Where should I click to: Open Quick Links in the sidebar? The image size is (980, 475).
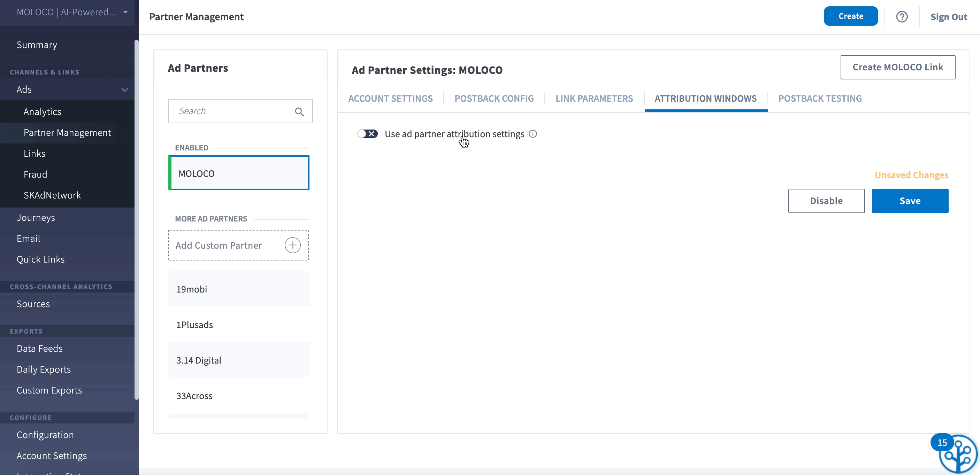41,259
